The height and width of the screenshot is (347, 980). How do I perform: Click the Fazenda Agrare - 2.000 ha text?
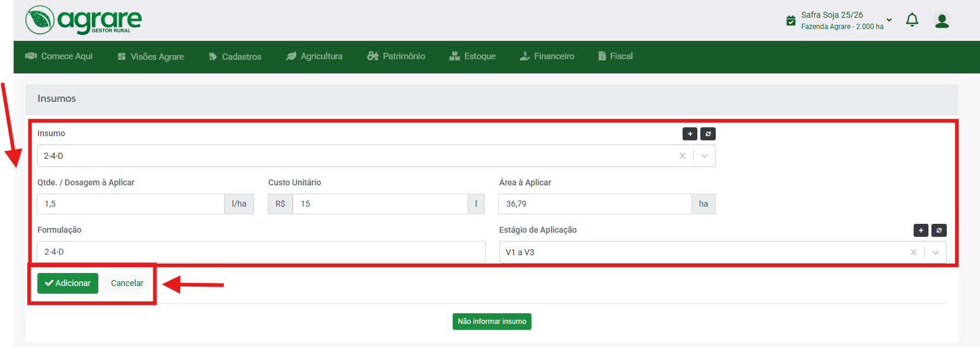pos(843,27)
